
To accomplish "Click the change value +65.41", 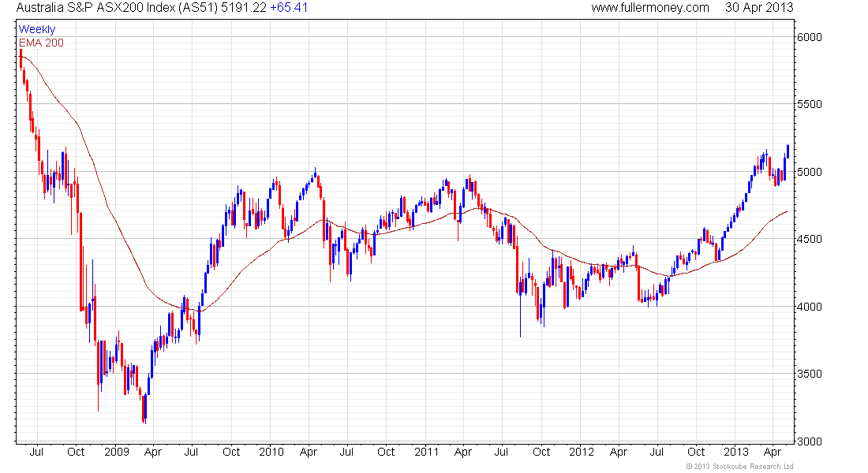I will click(288, 8).
